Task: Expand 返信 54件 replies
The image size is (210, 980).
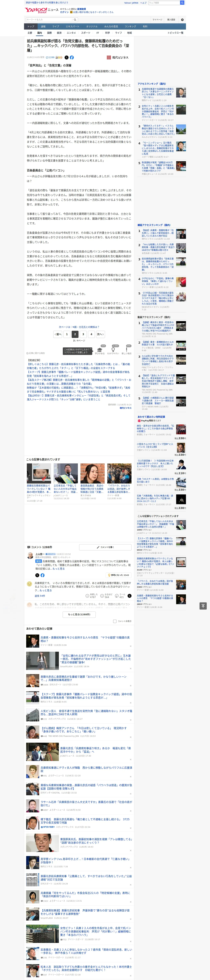Action: click(40, 596)
